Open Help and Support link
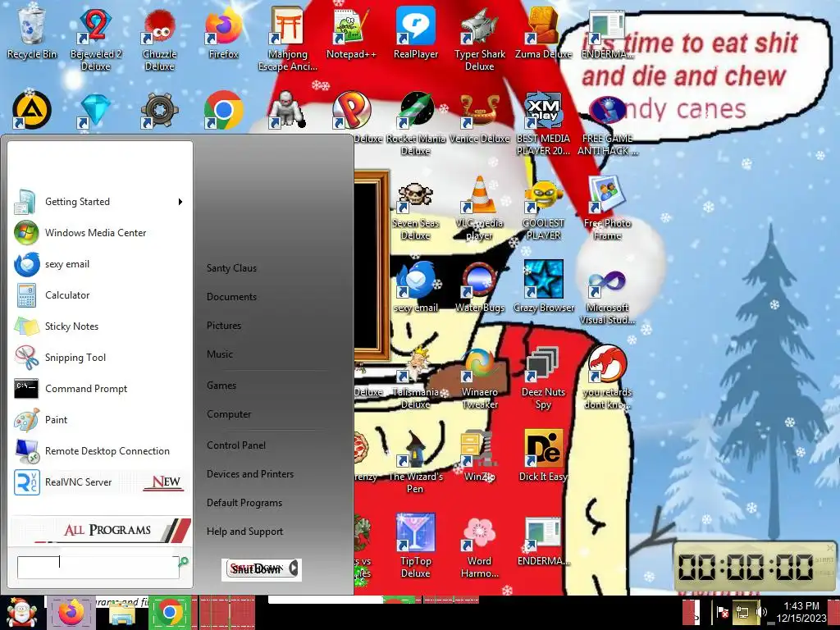This screenshot has height=630, width=840. [x=244, y=532]
